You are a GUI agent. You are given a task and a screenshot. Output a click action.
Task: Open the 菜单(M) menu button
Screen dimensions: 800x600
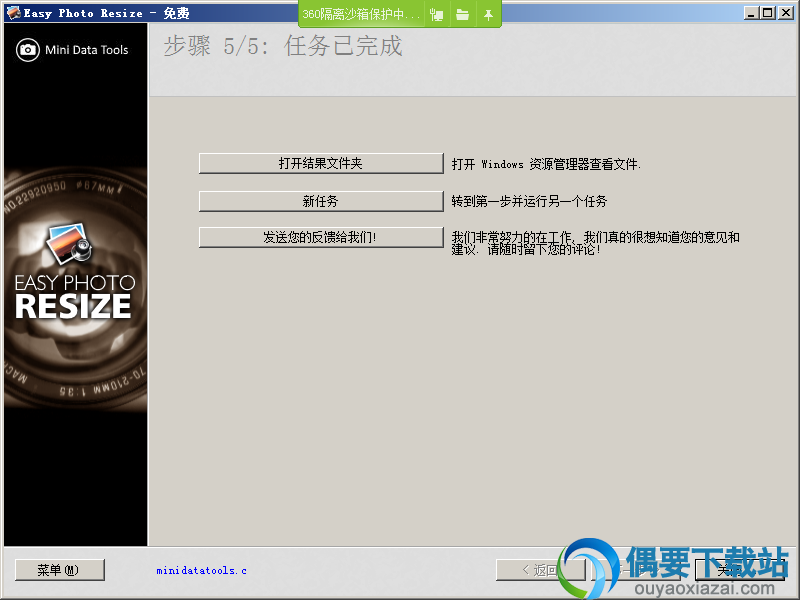60,570
